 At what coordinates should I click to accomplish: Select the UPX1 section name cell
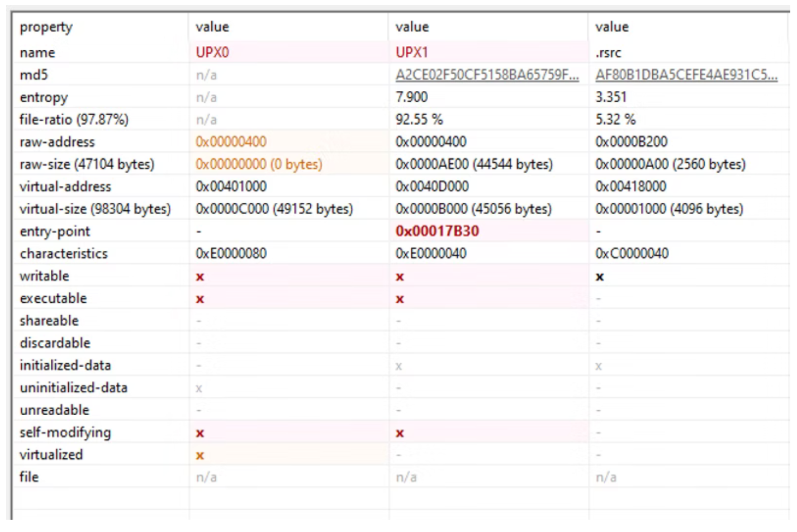tap(412, 53)
